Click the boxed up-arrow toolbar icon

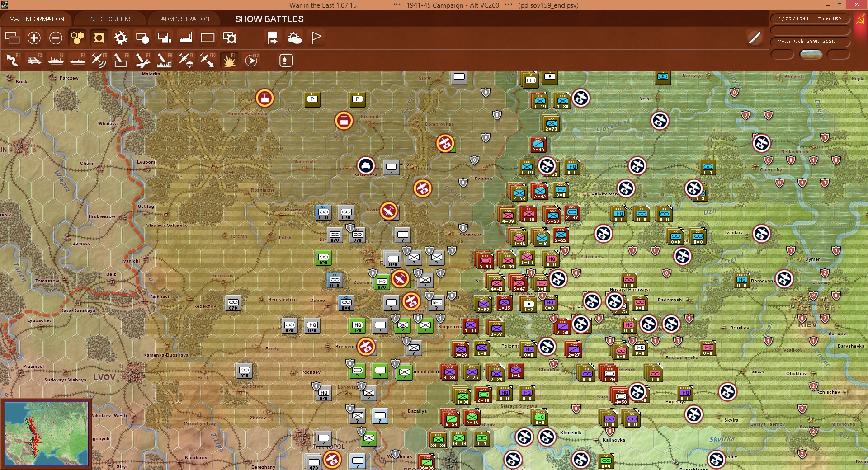coord(286,60)
